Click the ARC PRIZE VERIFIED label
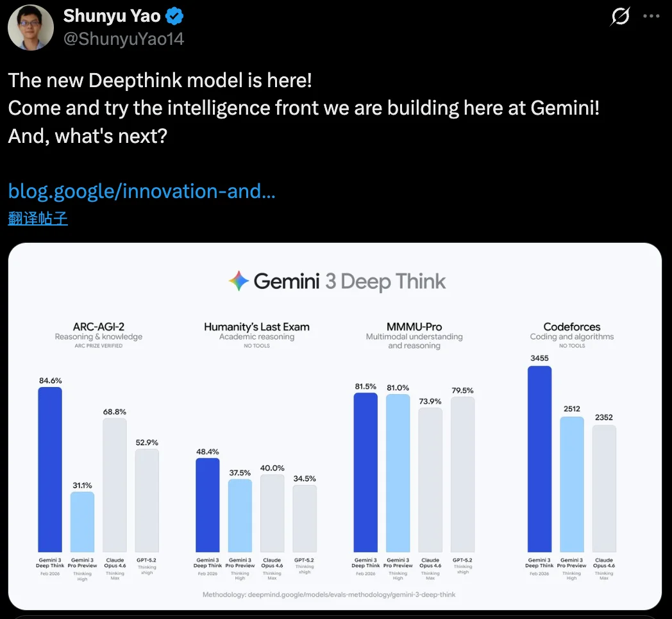This screenshot has height=619, width=672. pyautogui.click(x=98, y=345)
